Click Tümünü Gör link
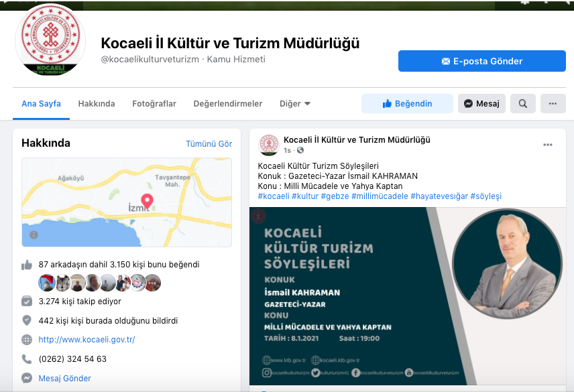 (x=209, y=144)
